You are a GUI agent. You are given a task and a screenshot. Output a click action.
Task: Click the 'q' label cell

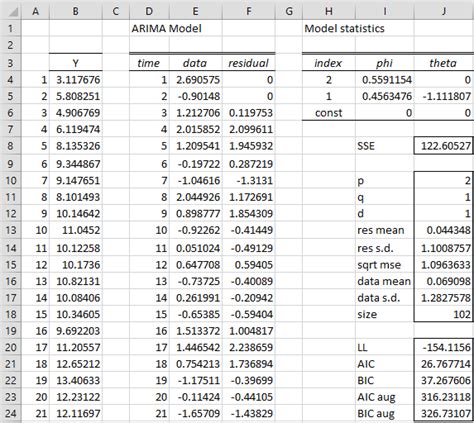[x=385, y=197]
